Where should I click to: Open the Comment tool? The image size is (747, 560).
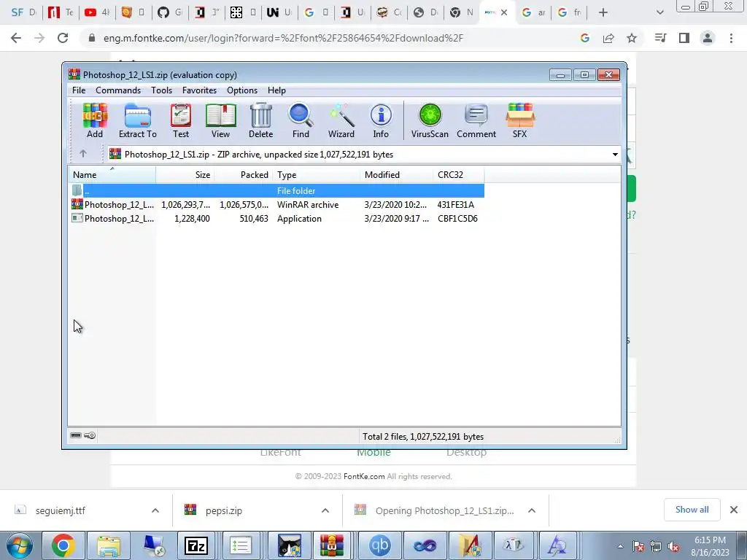pyautogui.click(x=476, y=121)
